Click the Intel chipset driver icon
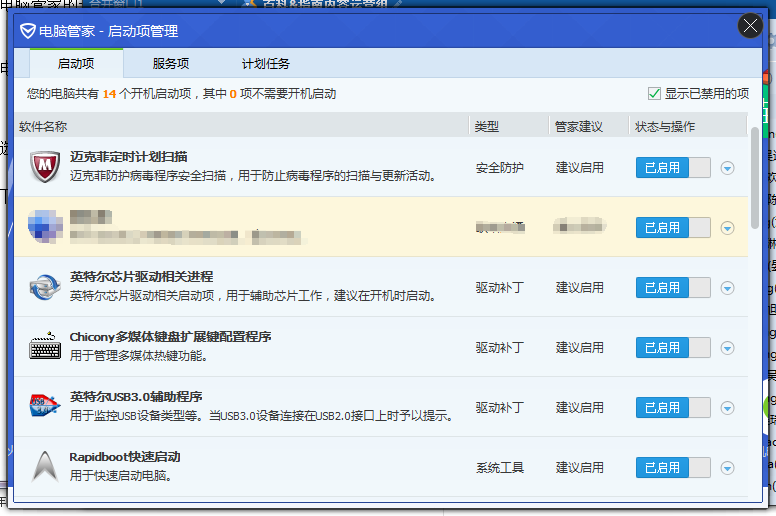776x516 pixels. pyautogui.click(x=45, y=287)
